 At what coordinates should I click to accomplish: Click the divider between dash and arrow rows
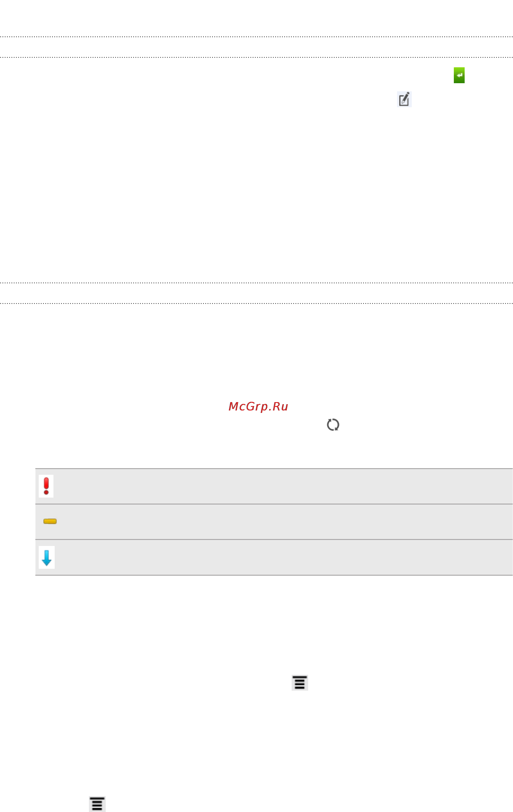click(x=274, y=540)
